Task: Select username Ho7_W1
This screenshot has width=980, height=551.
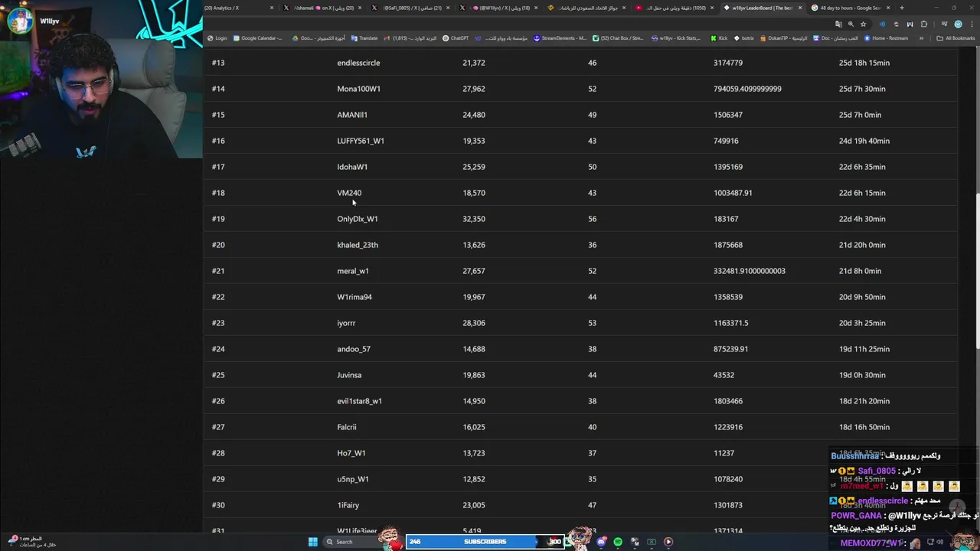Action: point(351,453)
